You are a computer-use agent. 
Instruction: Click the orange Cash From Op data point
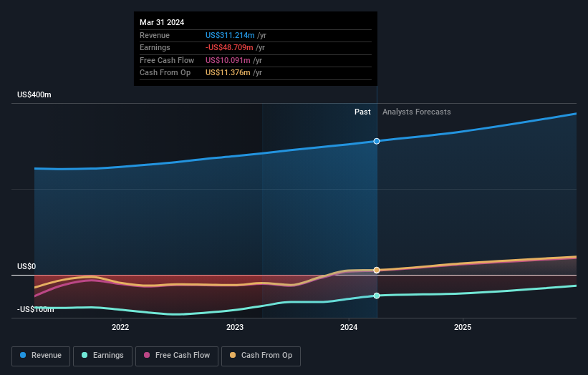[x=377, y=270]
